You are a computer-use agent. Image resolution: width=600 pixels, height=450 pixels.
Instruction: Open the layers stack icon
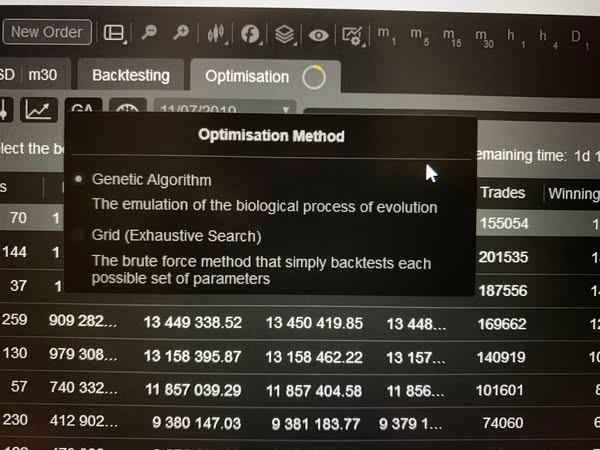(285, 34)
